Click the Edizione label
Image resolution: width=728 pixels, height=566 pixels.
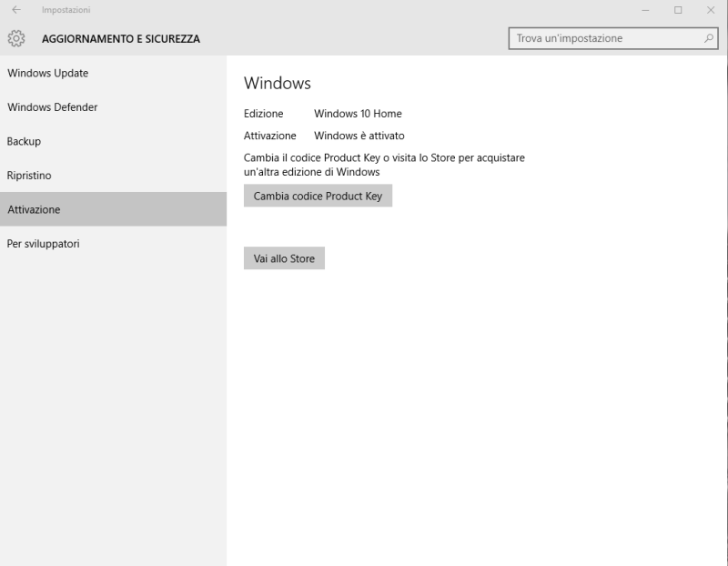263,114
